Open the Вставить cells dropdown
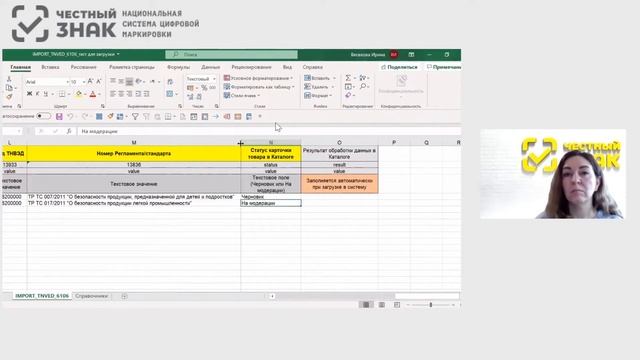 coord(320,78)
